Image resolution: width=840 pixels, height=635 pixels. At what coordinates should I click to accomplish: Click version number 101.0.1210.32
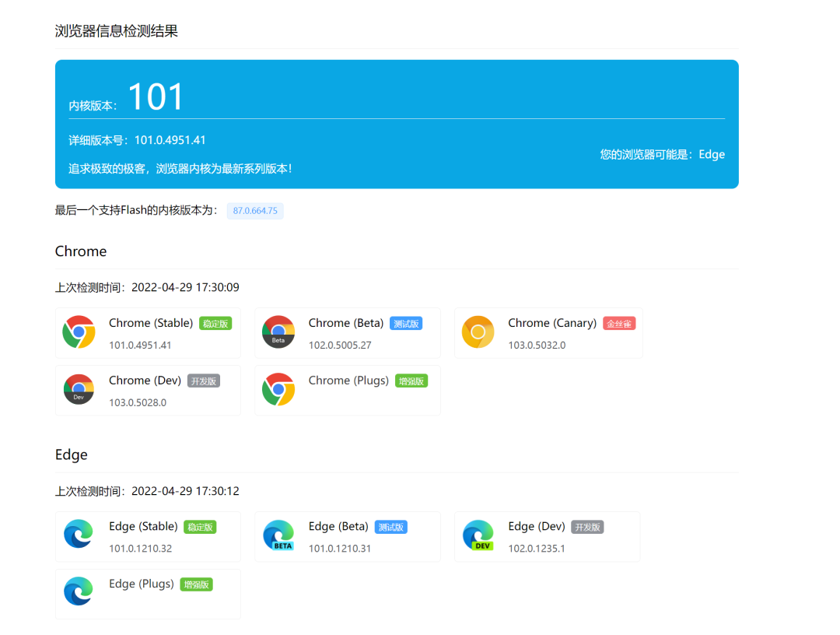point(140,548)
